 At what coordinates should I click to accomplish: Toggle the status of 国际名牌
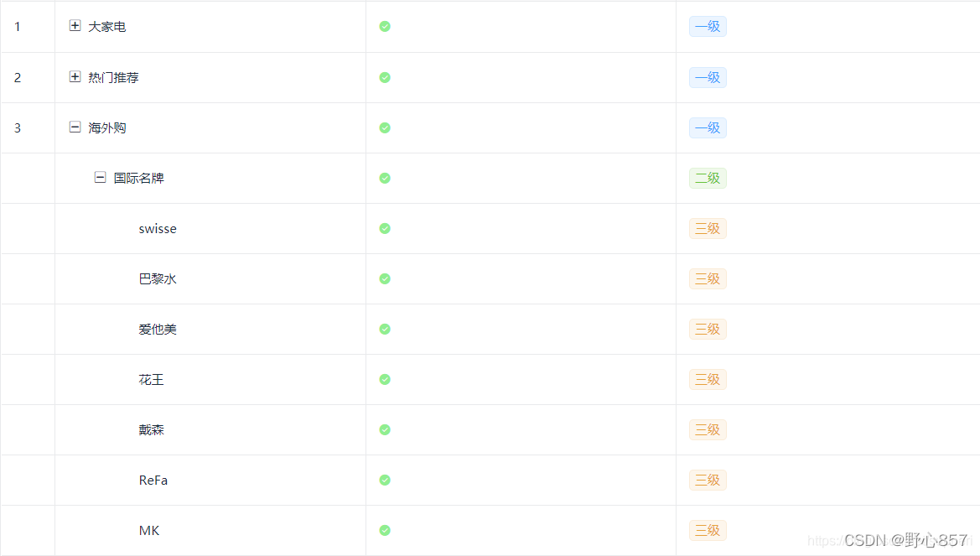(384, 178)
